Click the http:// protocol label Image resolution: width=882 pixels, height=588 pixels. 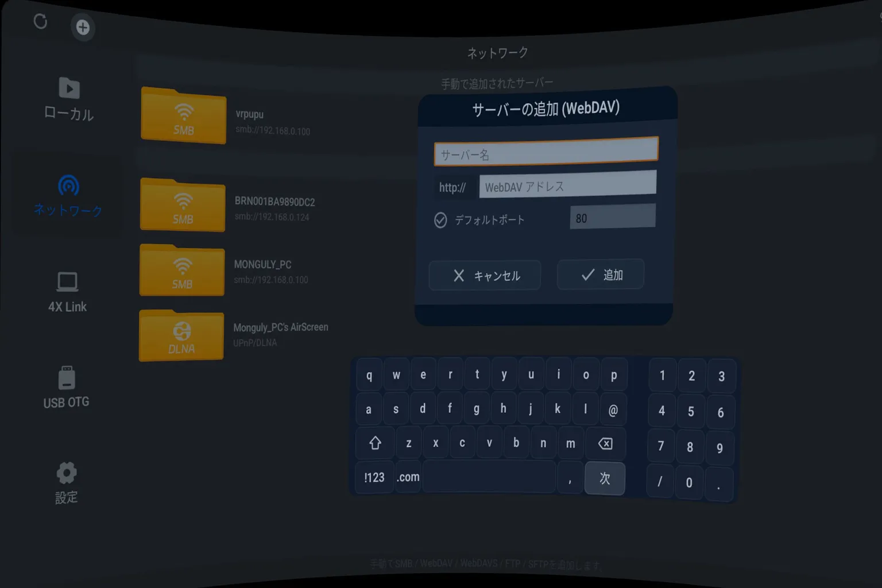coord(452,188)
